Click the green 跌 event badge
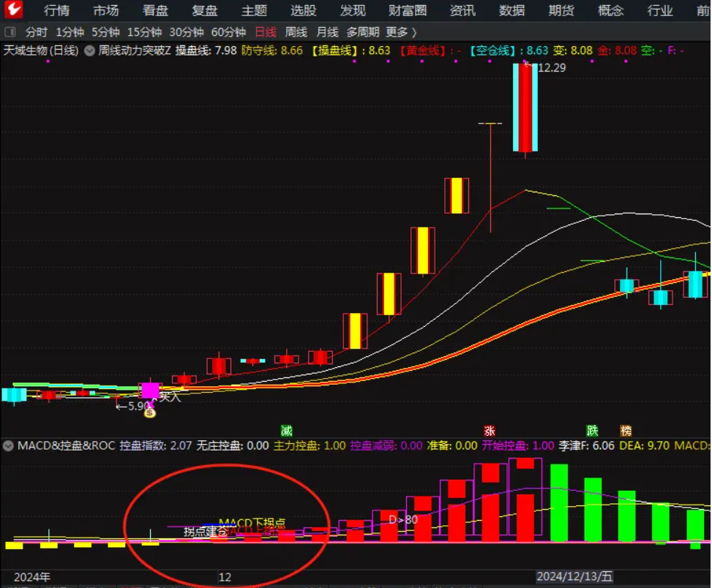The height and width of the screenshot is (588, 712). tap(592, 430)
